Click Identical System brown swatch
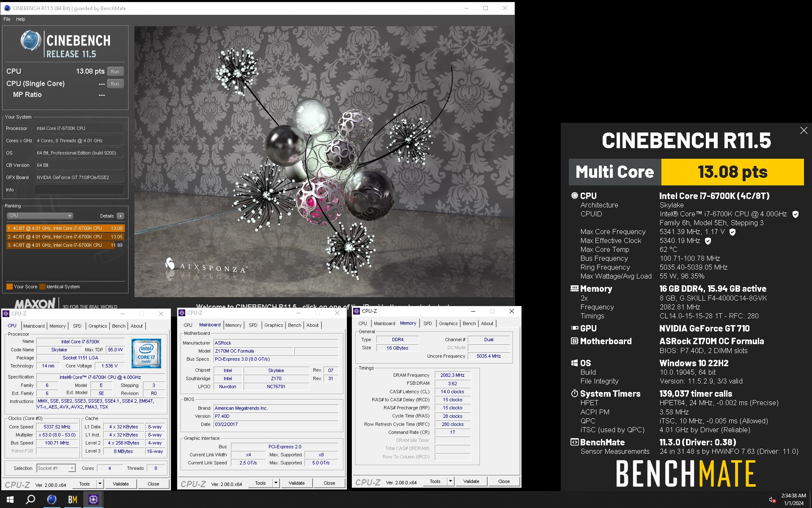The height and width of the screenshot is (508, 812). [42, 287]
